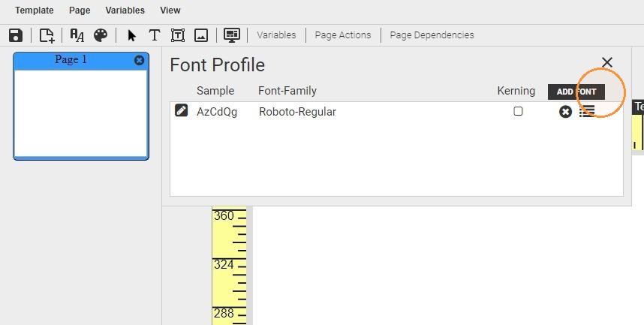Open the list icon on the Roboto-Regular row
This screenshot has width=644, height=325.
tap(587, 111)
